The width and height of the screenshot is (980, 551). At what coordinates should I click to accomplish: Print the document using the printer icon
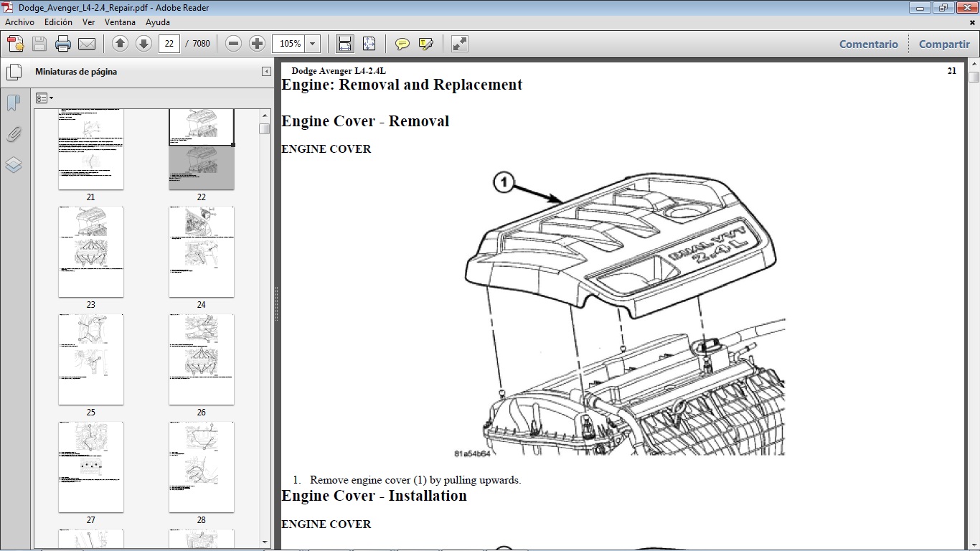[x=63, y=44]
